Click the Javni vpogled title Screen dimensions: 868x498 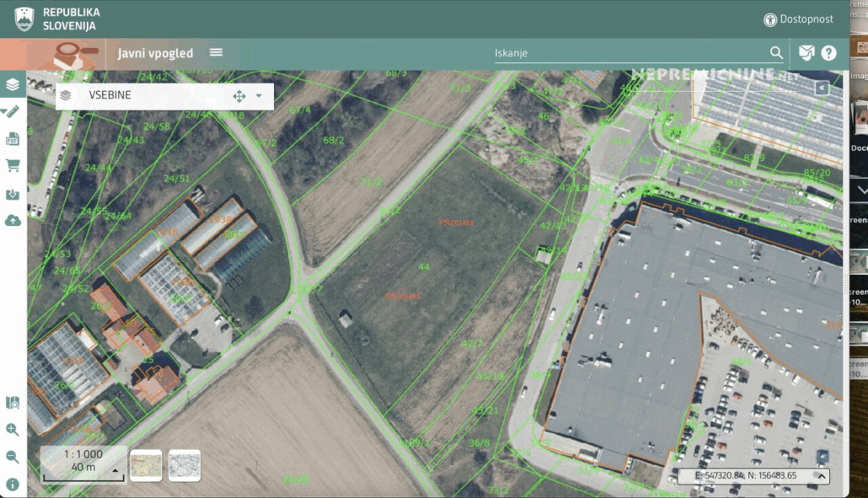point(155,54)
